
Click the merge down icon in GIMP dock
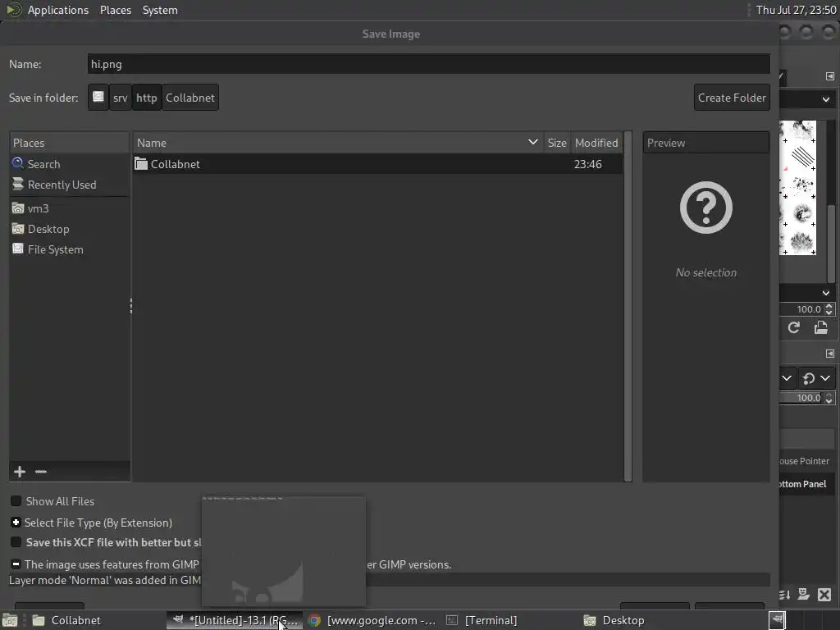tap(784, 594)
